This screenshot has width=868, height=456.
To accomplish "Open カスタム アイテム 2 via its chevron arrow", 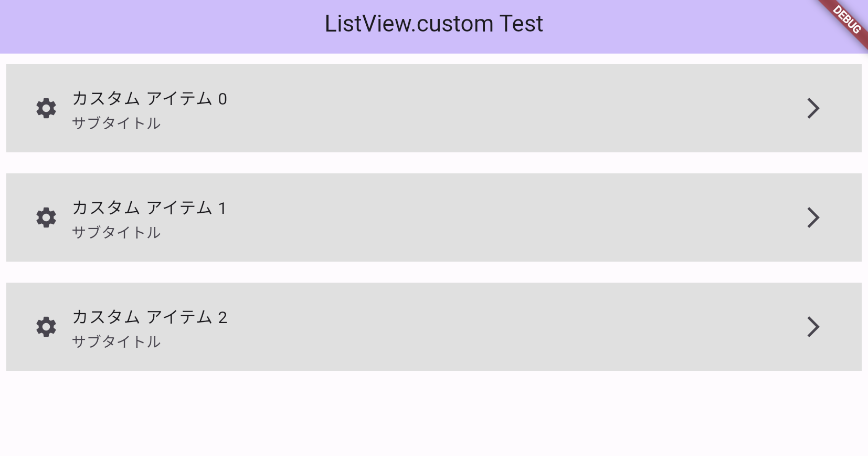I will [x=813, y=327].
